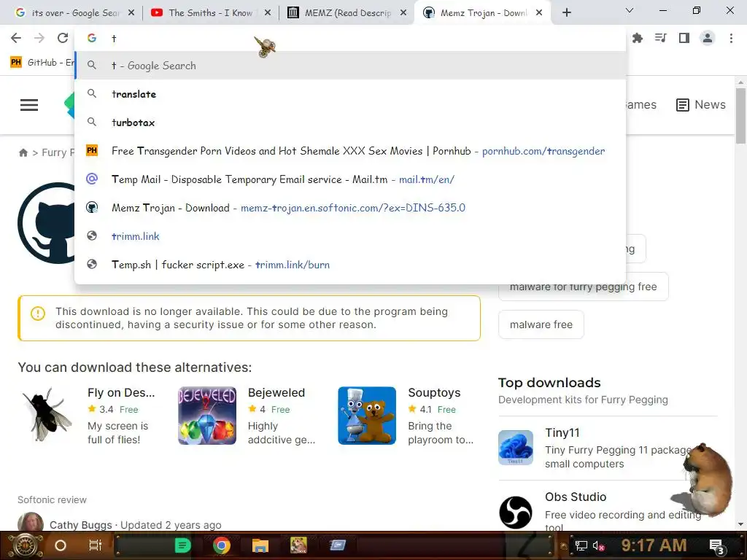Open the media control playlist icon
Image resolution: width=747 pixels, height=560 pixels.
pos(661,38)
